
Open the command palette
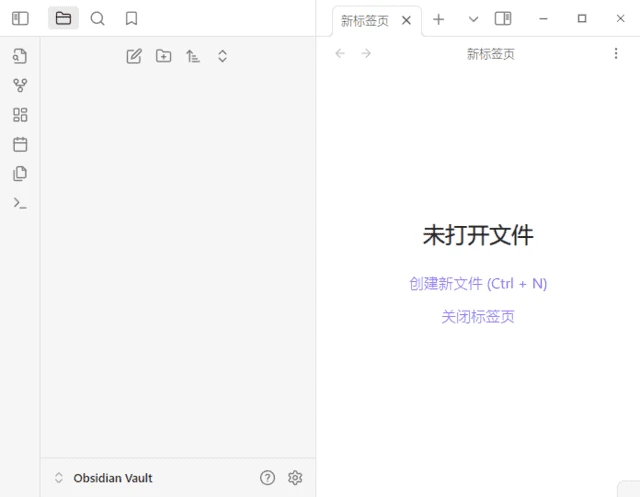click(x=20, y=203)
